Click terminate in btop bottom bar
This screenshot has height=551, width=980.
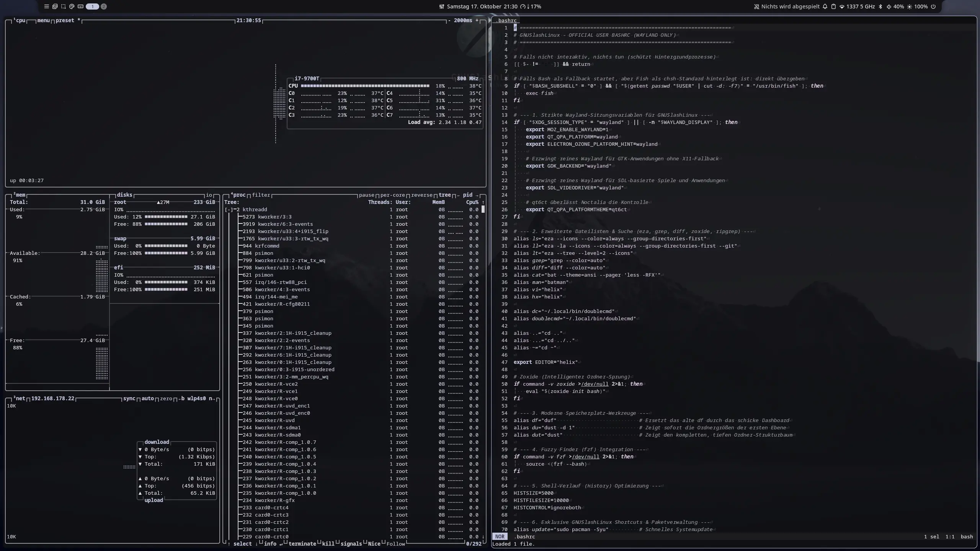(302, 544)
